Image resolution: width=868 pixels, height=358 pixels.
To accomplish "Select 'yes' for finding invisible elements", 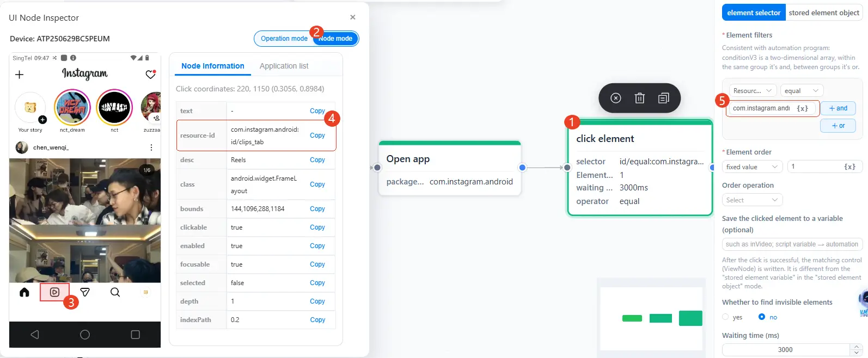I will click(725, 317).
